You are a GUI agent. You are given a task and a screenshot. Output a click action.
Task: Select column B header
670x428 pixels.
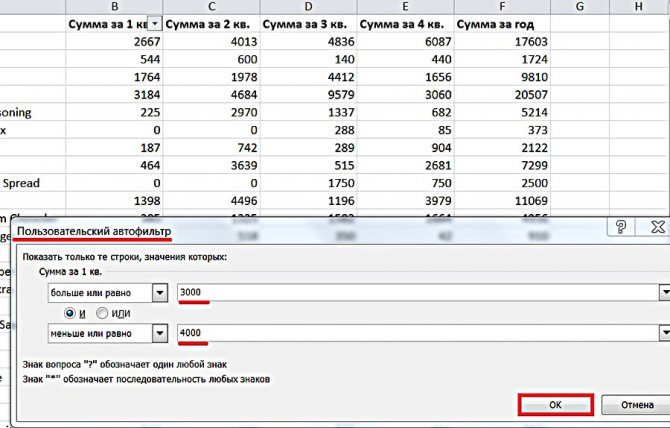pyautogui.click(x=114, y=6)
